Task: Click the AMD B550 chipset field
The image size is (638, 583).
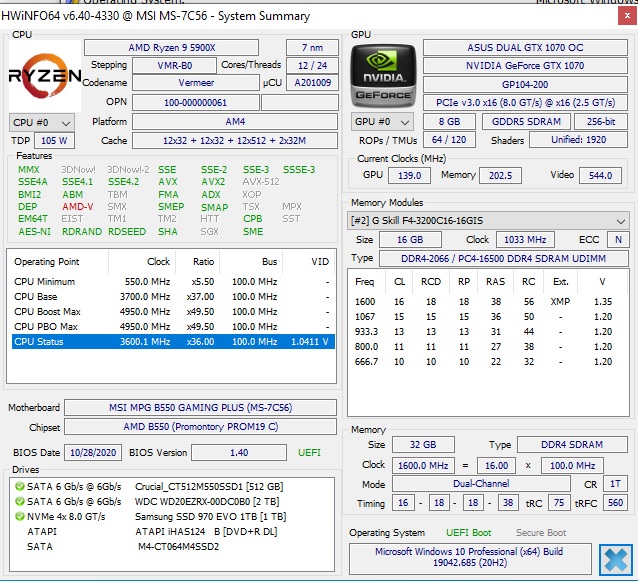Action: click(x=201, y=427)
